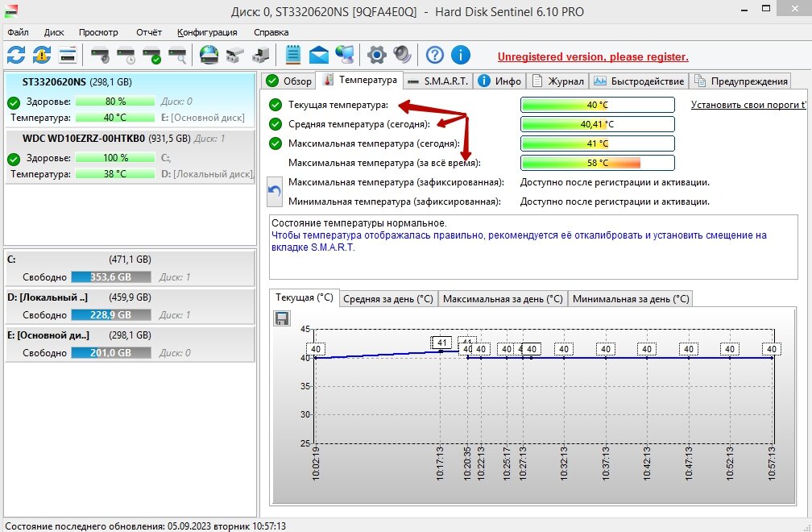Open the Предупреждения tab

pyautogui.click(x=741, y=81)
